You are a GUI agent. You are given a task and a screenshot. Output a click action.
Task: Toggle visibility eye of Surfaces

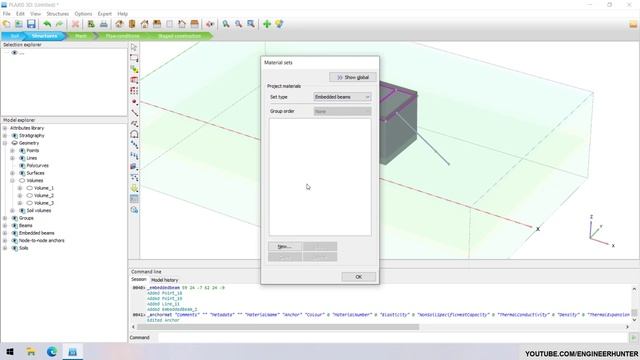tap(22, 173)
